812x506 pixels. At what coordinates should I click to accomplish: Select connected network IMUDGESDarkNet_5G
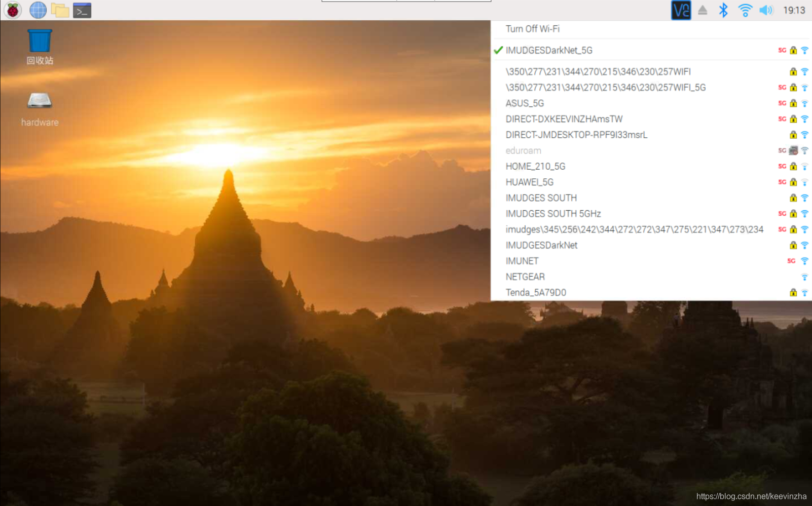549,50
